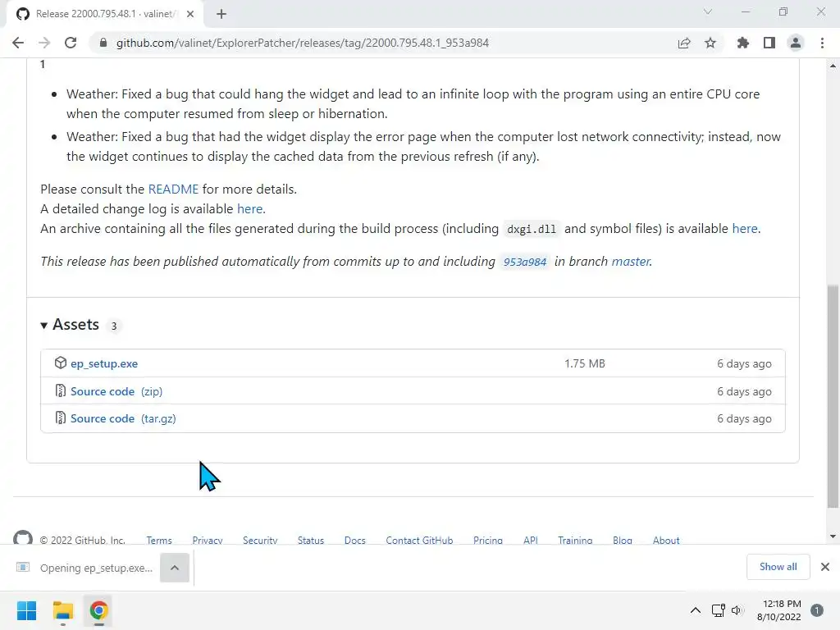This screenshot has width=840, height=630.
Task: Open the volume speaker tray icon
Action: [737, 610]
